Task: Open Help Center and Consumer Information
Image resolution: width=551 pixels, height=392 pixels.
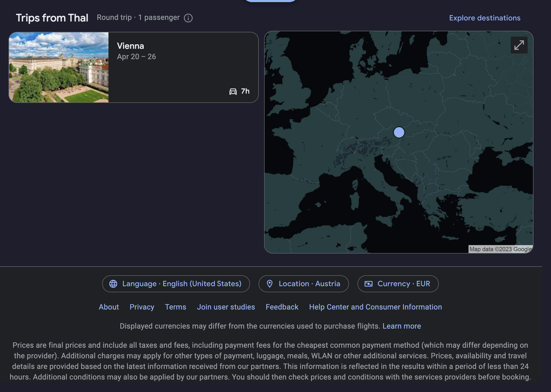Action: [375, 307]
